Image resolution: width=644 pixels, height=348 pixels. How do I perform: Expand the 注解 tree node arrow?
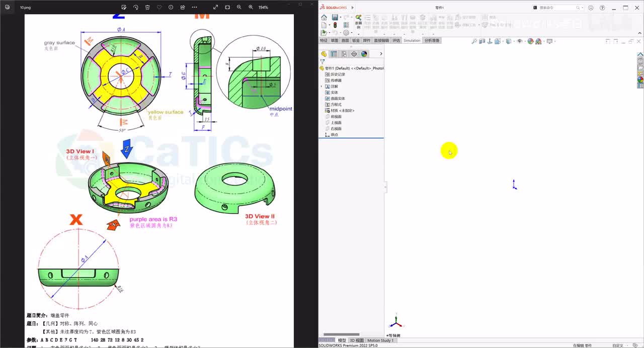(321, 86)
